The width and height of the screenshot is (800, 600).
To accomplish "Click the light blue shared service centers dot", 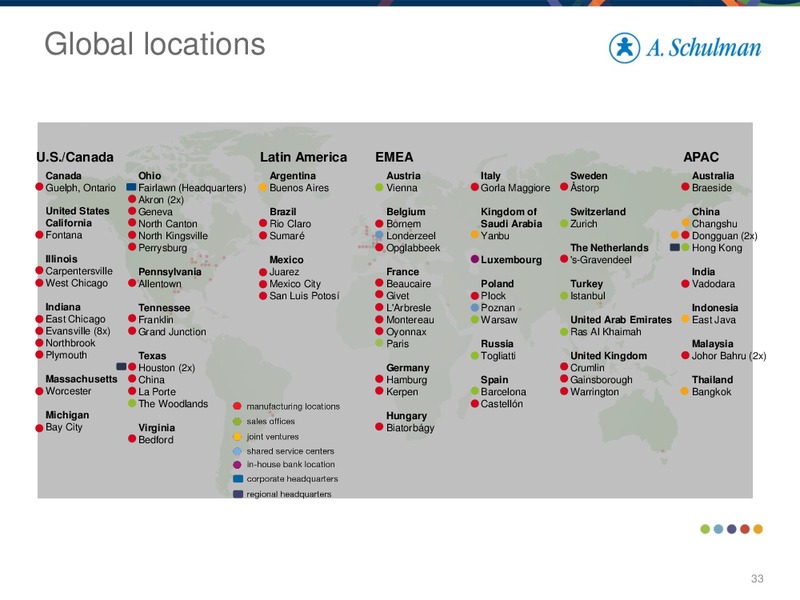I will click(237, 451).
